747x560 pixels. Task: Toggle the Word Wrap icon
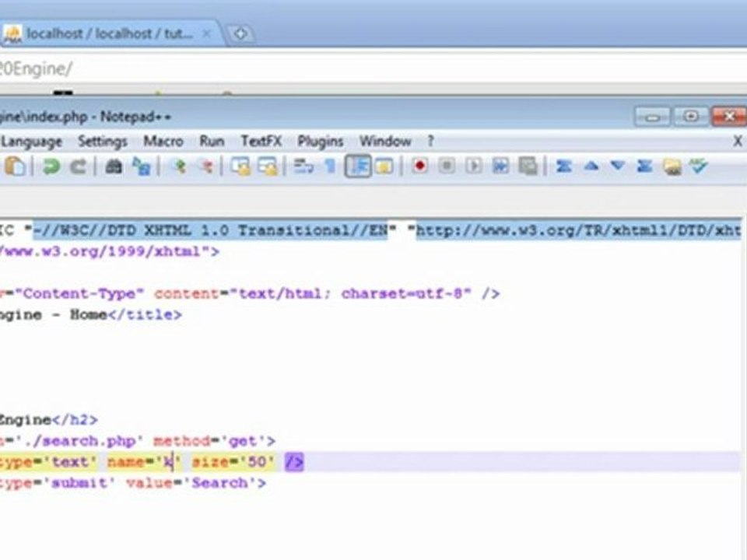(x=303, y=166)
